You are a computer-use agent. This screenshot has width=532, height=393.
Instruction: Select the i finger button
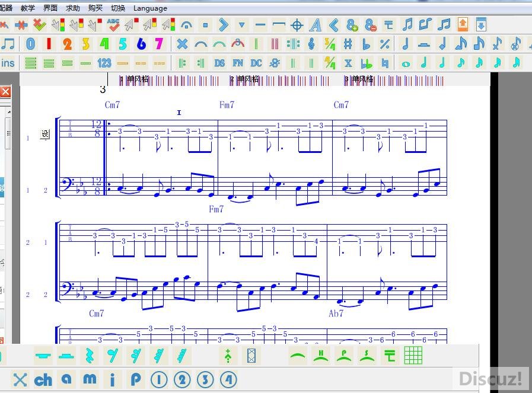click(x=112, y=380)
